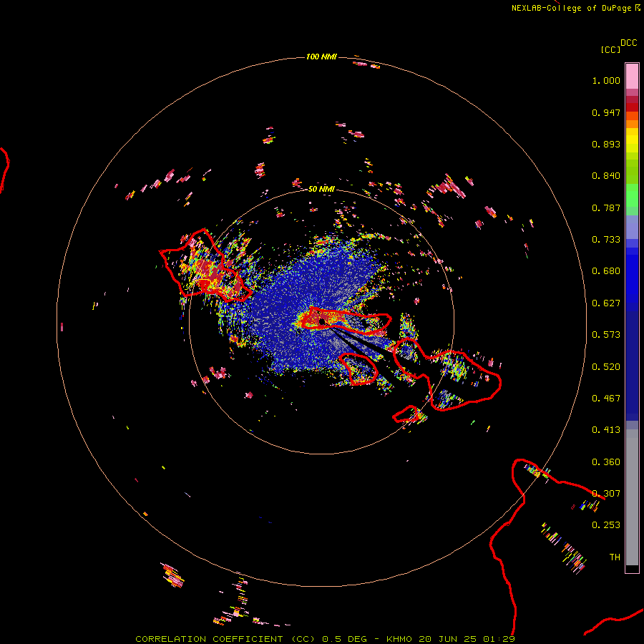This screenshot has width=644, height=644.
Task: Pick the olive-green swatch beside 0.840
Action: pos(632,172)
